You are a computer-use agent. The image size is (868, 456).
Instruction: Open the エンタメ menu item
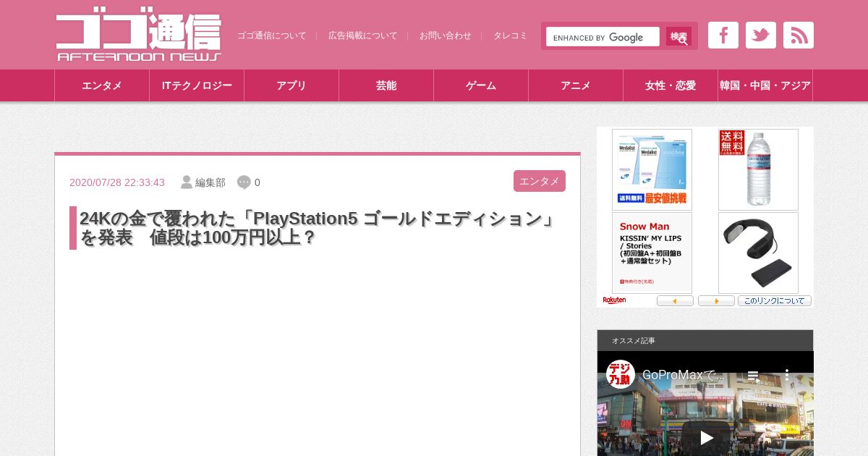[x=102, y=85]
